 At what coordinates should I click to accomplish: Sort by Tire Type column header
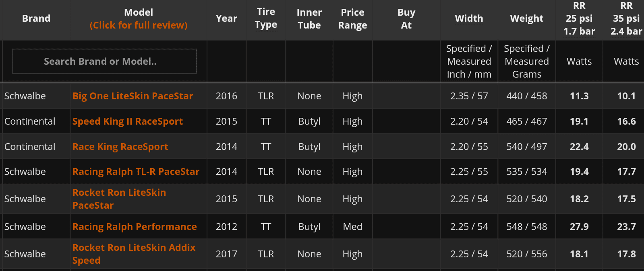[266, 18]
